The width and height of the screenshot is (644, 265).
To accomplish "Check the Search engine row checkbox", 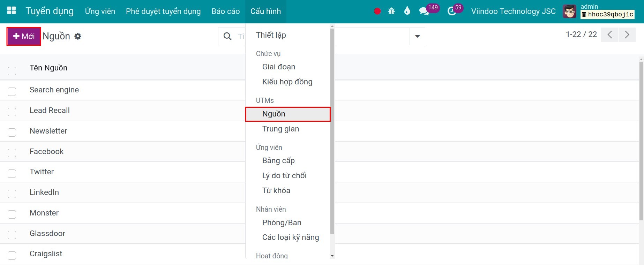I will [12, 92].
